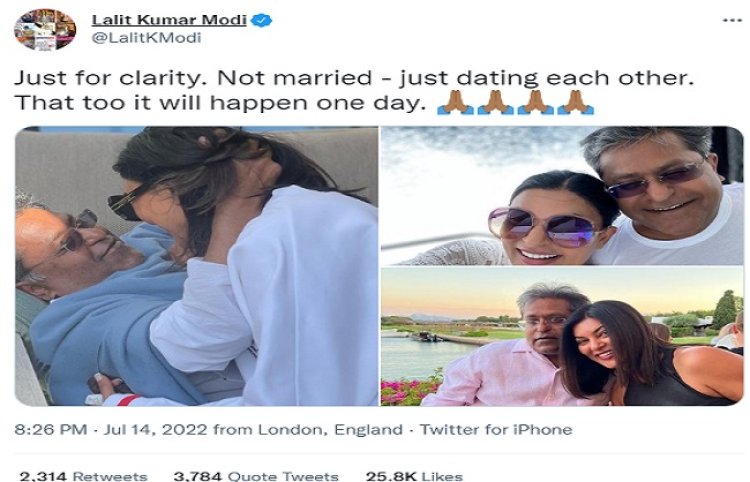750x482 pixels.
Task: Open the three-dot more options menu
Action: (732, 21)
